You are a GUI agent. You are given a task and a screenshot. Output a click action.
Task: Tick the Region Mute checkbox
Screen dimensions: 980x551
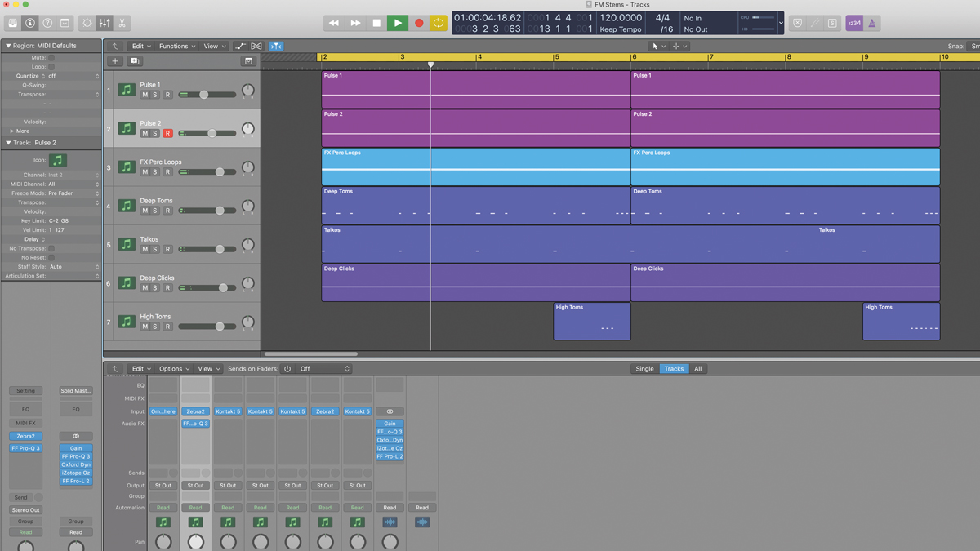tap(51, 58)
